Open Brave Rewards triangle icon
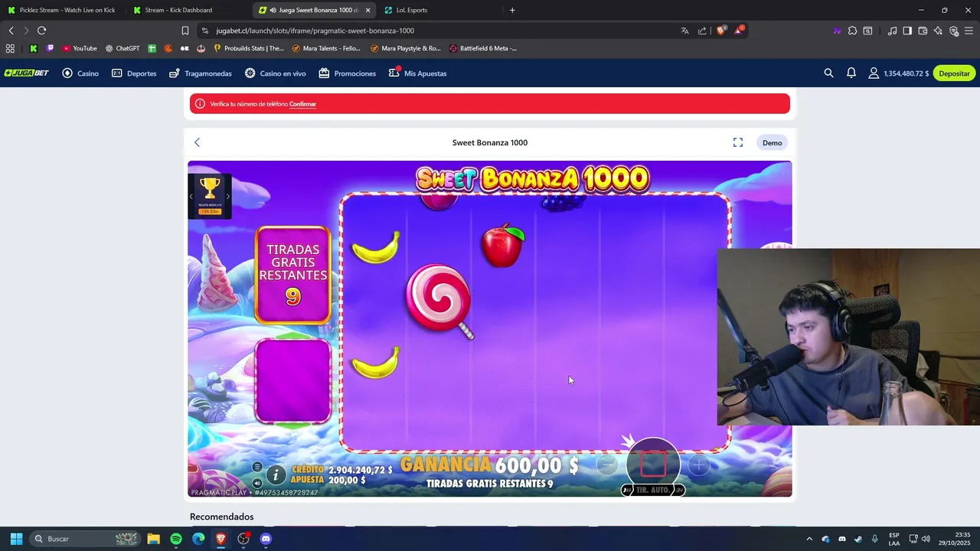The height and width of the screenshot is (551, 980). pyautogui.click(x=739, y=31)
